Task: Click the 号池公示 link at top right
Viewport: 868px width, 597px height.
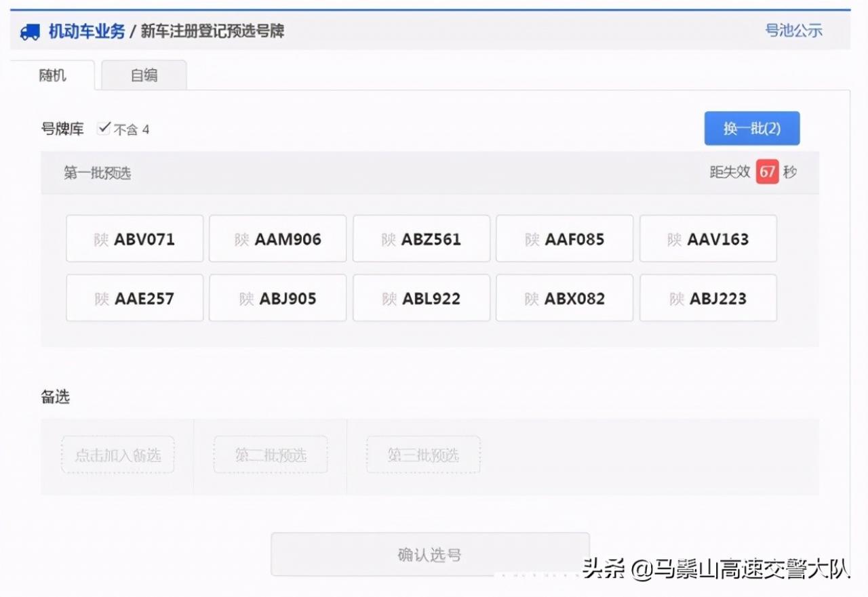Action: coord(793,30)
